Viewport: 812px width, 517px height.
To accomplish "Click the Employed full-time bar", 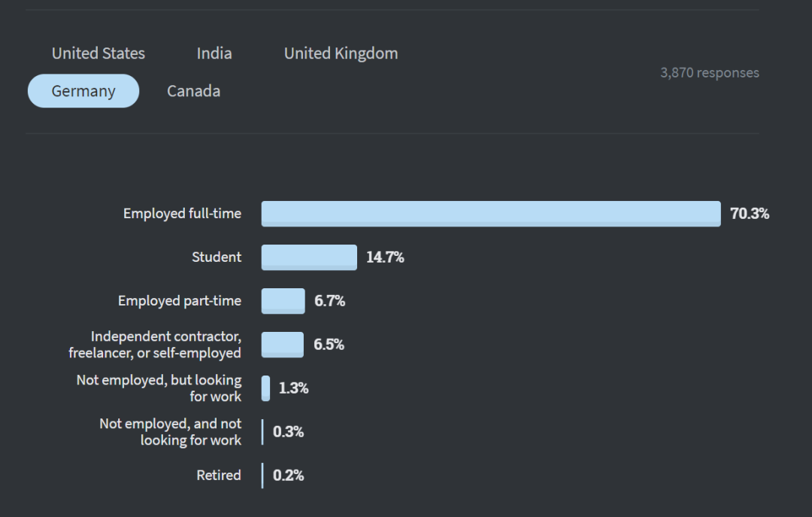I will point(490,214).
